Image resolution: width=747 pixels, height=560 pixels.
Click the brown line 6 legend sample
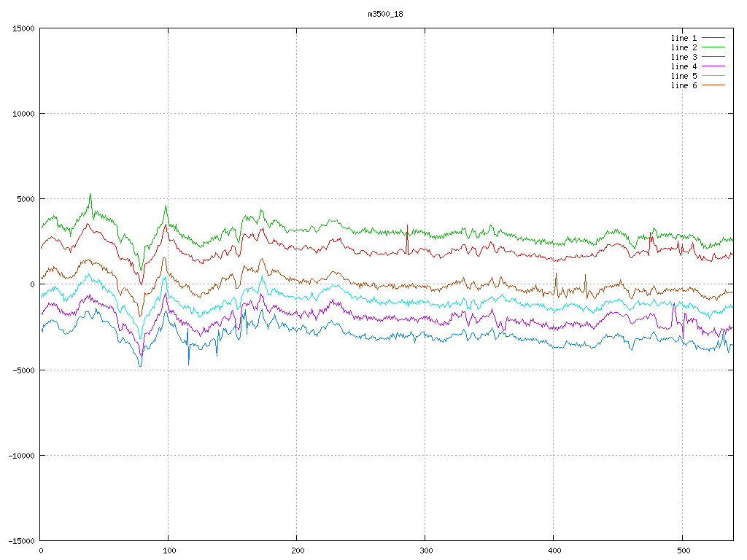pos(713,85)
